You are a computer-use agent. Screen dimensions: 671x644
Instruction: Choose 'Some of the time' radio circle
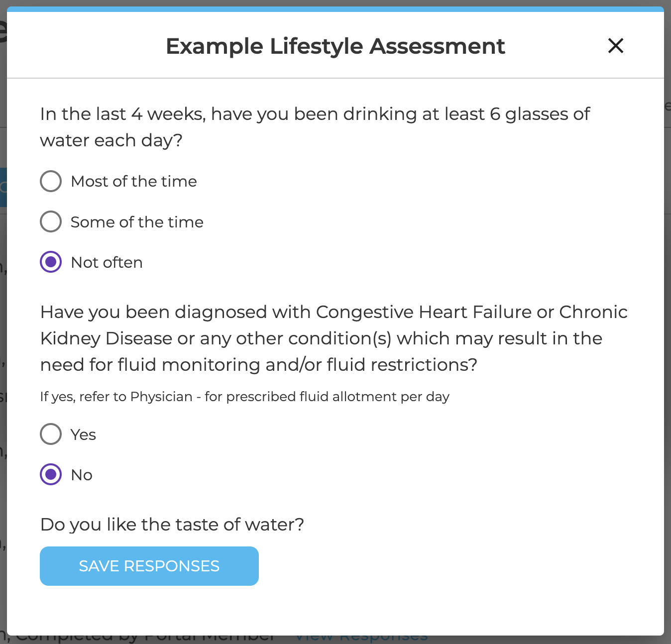(50, 221)
